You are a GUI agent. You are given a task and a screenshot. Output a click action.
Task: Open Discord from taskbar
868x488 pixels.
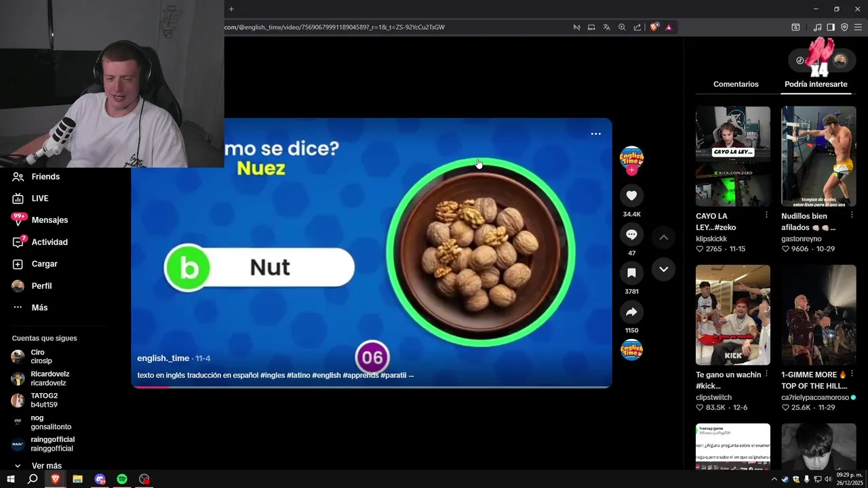point(100,479)
